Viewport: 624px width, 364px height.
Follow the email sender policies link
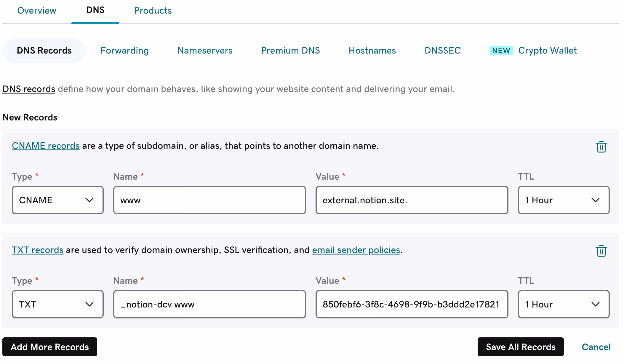tap(356, 250)
